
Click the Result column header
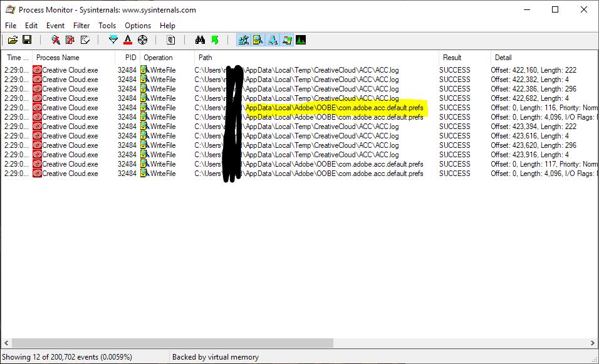pos(464,58)
